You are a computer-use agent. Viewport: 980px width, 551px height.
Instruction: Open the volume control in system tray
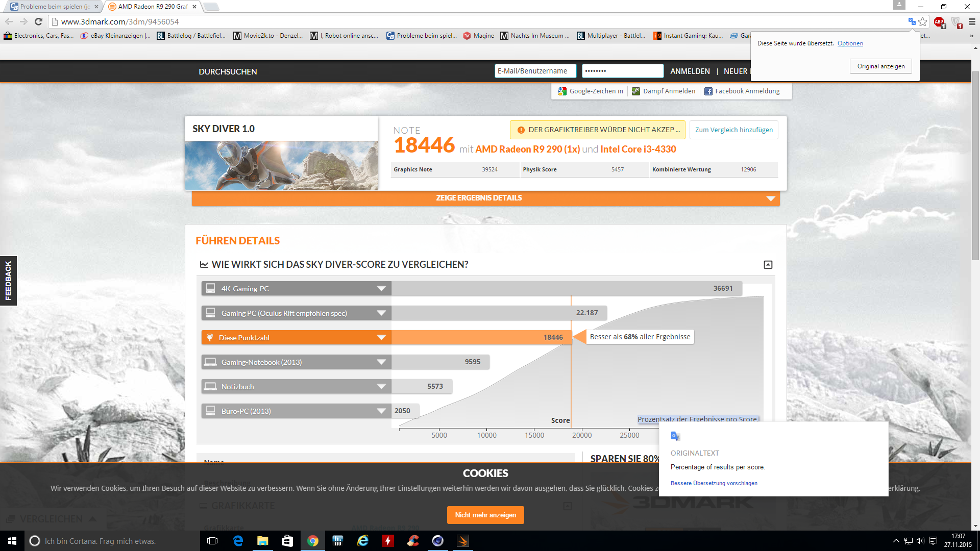point(920,541)
